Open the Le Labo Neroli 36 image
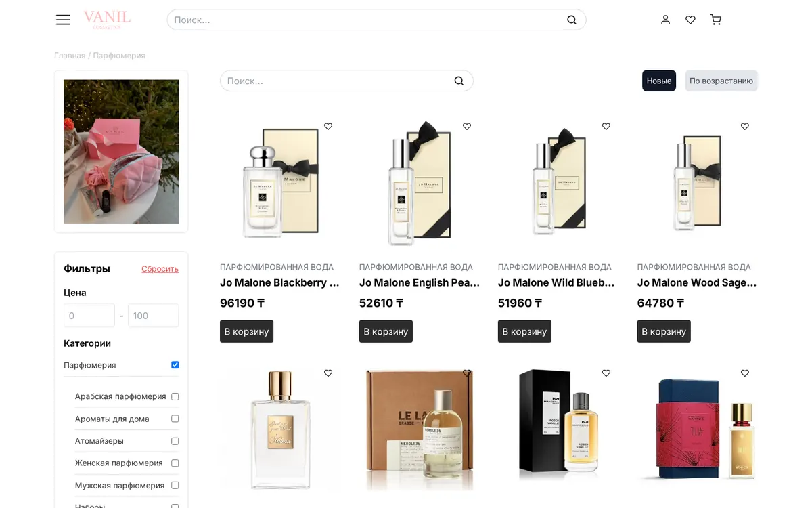 (x=420, y=429)
